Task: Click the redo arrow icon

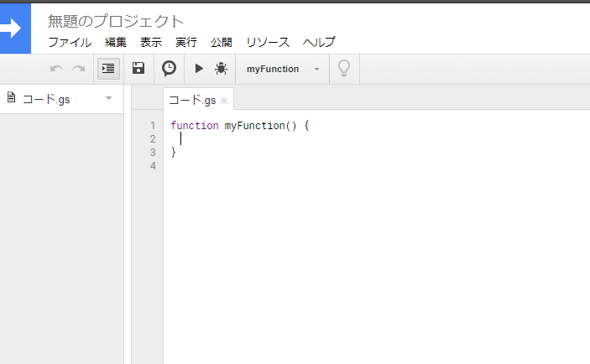Action: (x=79, y=69)
